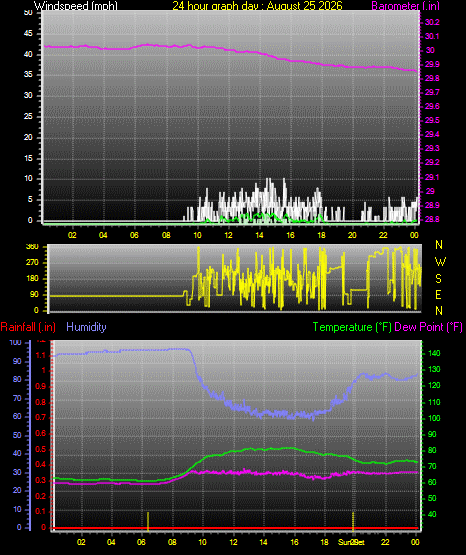Click the 35 mark on windspeed axis
Image resolution: width=466 pixels, height=555 pixels.
point(28,74)
